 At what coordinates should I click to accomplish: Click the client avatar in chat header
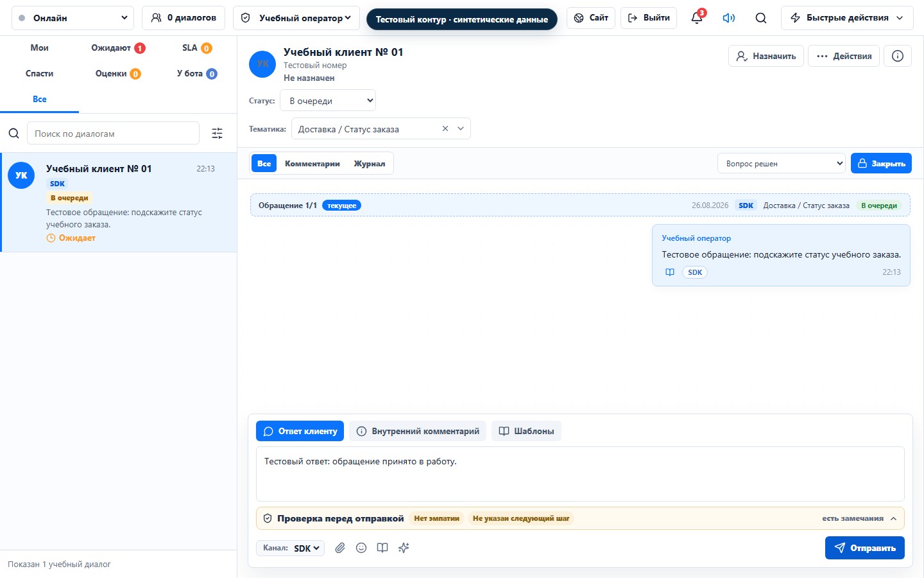pos(262,64)
